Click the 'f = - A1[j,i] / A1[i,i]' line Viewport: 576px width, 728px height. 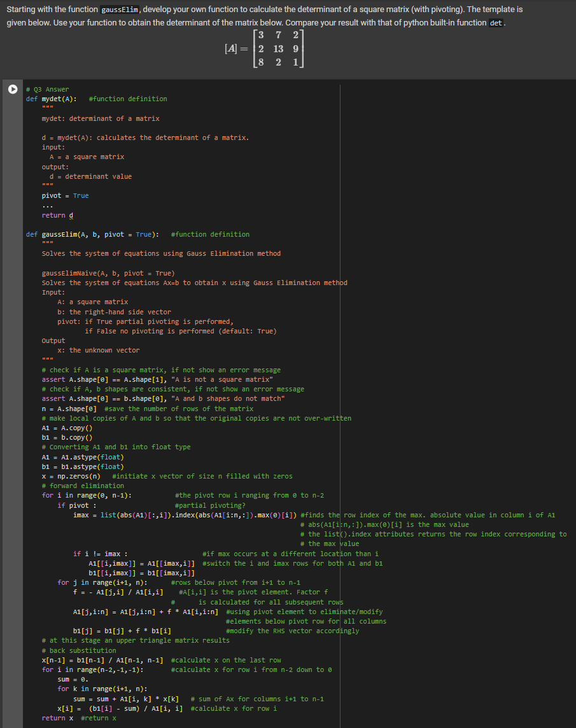coord(118,592)
